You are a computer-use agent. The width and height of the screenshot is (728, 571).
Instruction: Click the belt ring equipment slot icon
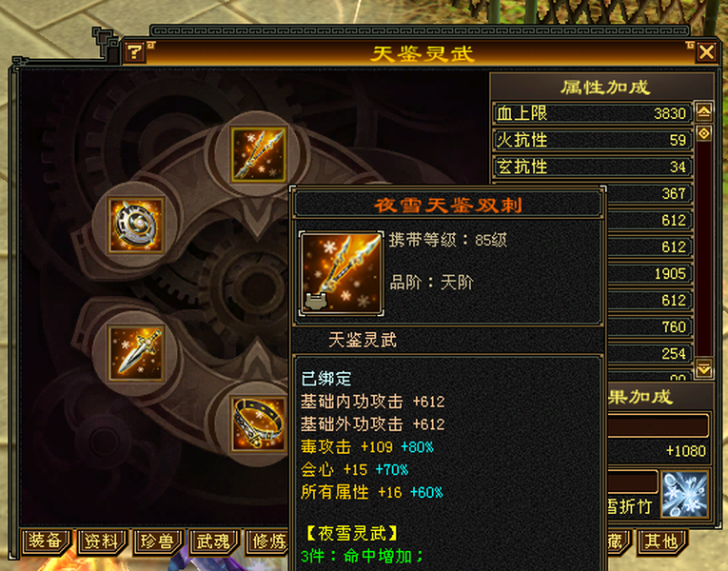click(x=259, y=423)
